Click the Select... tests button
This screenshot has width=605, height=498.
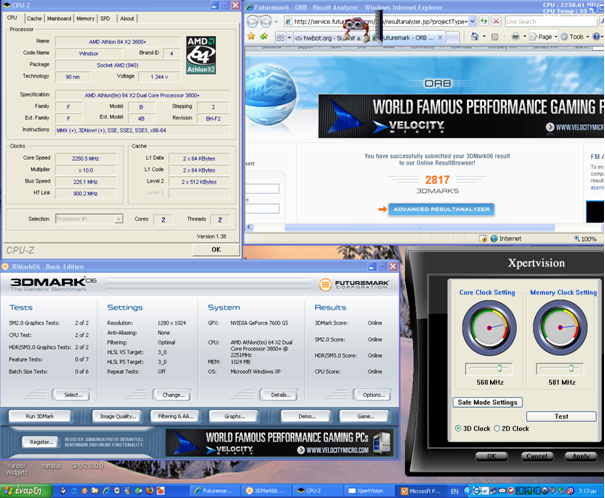(72, 395)
